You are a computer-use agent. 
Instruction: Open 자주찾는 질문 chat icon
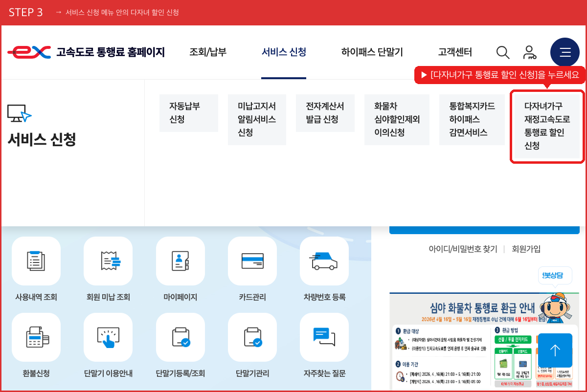point(324,337)
